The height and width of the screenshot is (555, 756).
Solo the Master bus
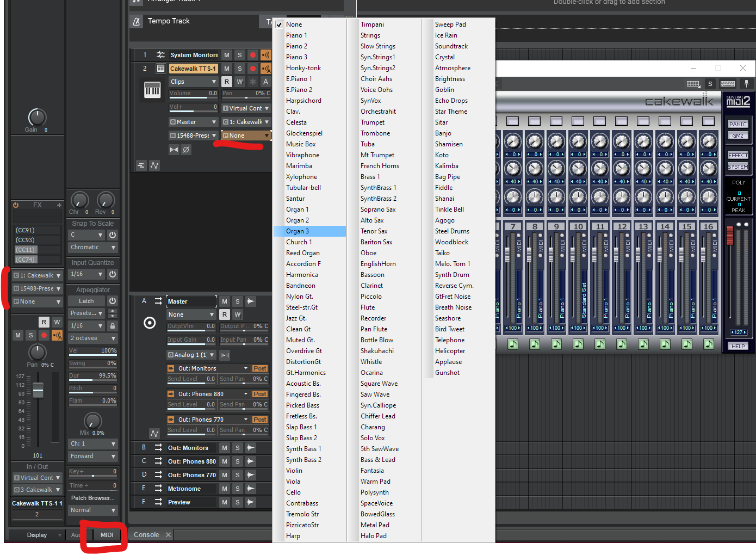point(238,301)
